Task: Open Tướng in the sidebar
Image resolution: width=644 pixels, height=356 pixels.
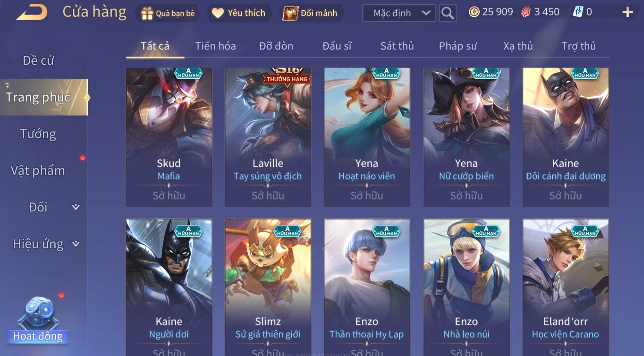Action: tap(38, 134)
